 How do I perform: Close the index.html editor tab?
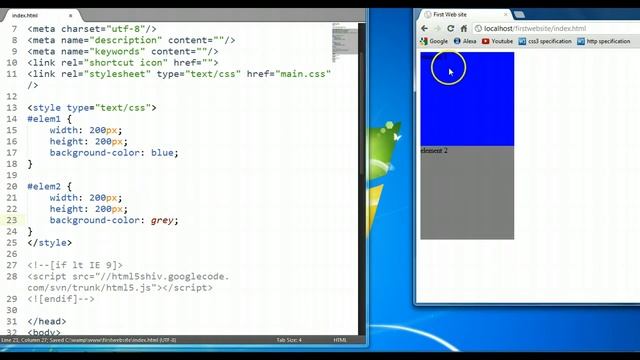tap(71, 16)
